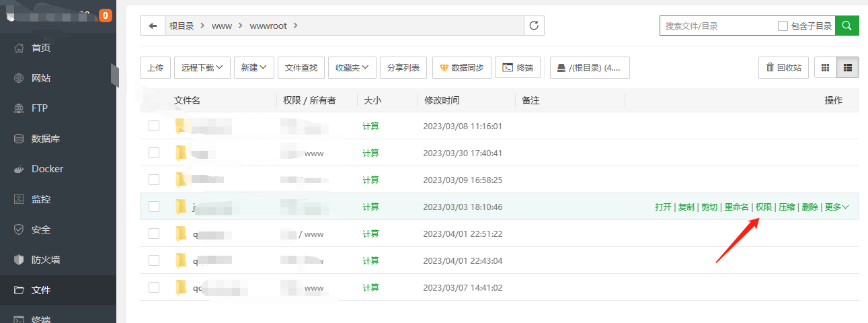Click the 权限 / 所有者 column header
Image resolution: width=868 pixels, height=323 pixels.
pos(309,100)
